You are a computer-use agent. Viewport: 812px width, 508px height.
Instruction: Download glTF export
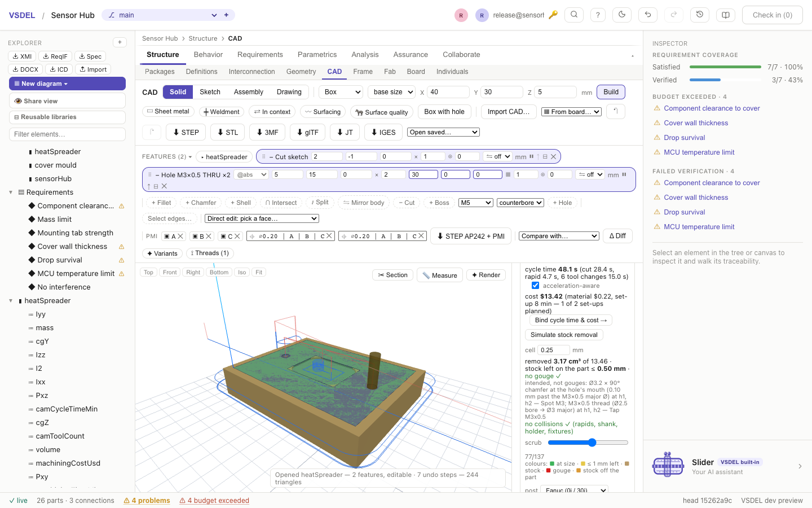[x=307, y=132]
